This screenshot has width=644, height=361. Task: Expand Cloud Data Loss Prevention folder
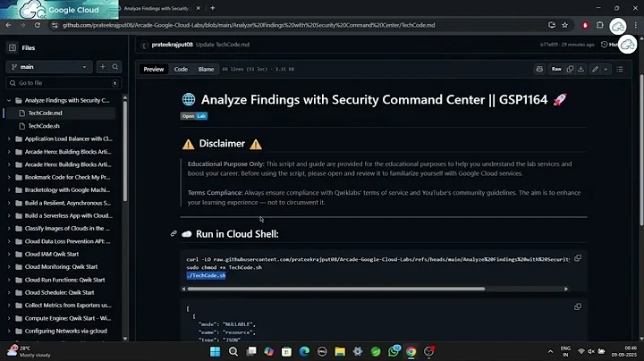(9, 241)
